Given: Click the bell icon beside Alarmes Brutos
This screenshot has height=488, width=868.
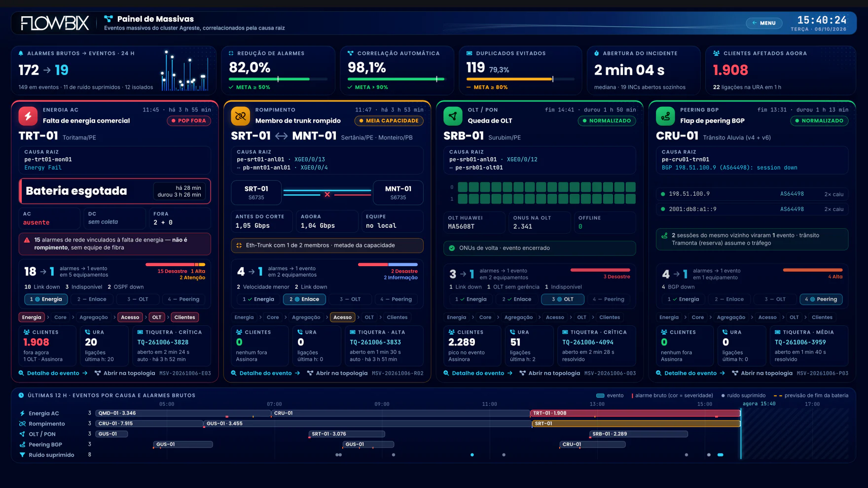Looking at the screenshot, I should (21, 53).
